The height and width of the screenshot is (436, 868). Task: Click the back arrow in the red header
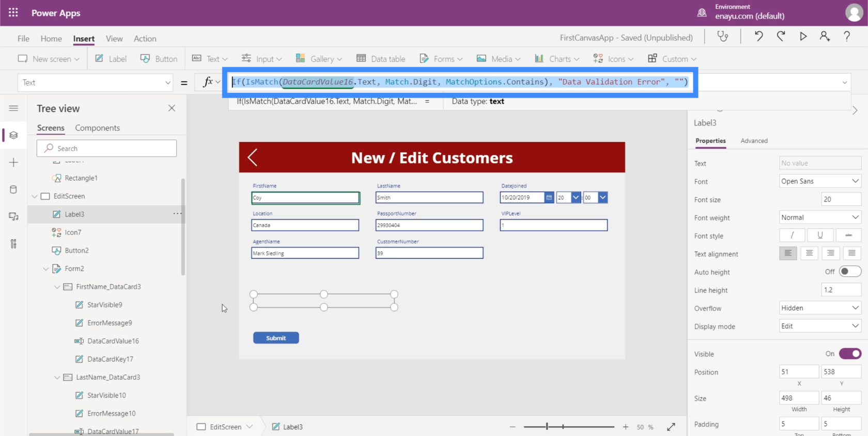(252, 158)
